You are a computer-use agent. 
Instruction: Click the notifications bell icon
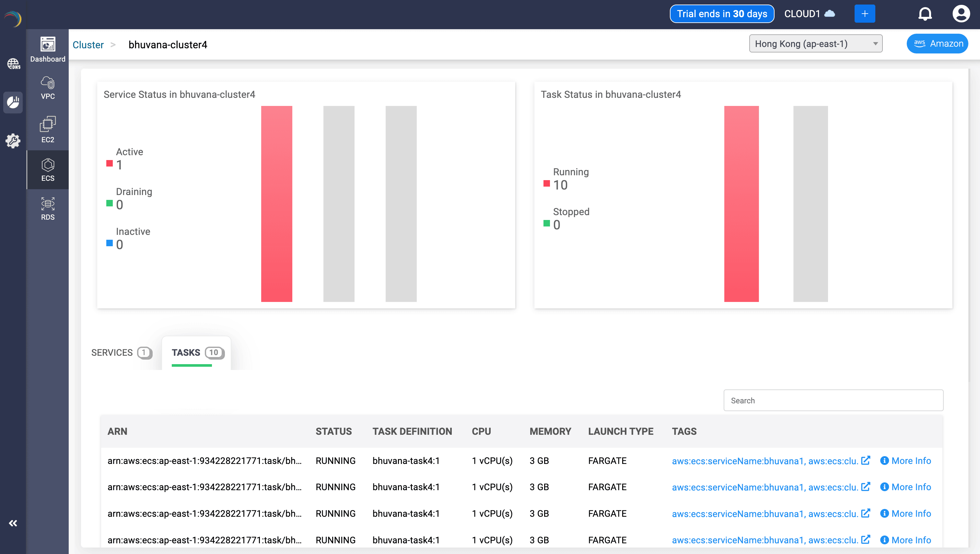pos(925,14)
